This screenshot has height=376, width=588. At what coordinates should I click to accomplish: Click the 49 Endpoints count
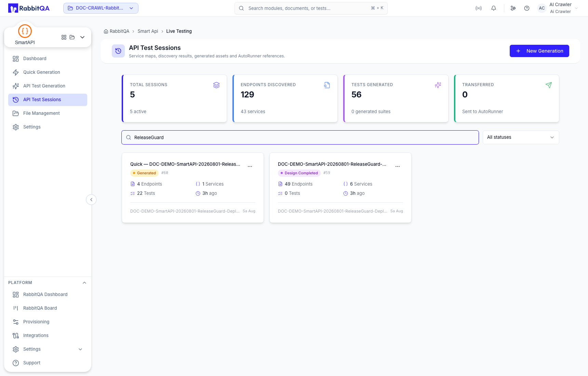click(x=298, y=184)
